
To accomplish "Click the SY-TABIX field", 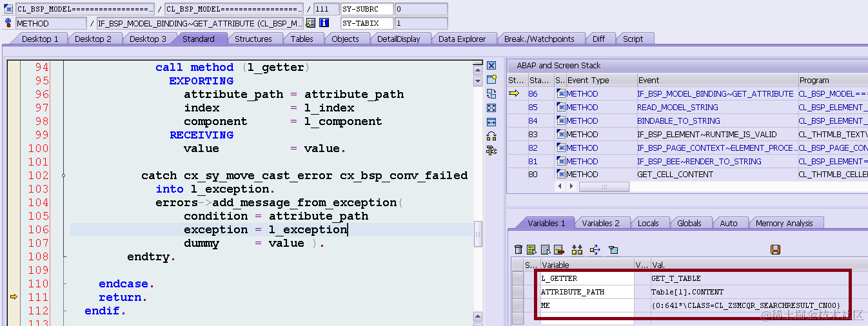I will pos(367,23).
